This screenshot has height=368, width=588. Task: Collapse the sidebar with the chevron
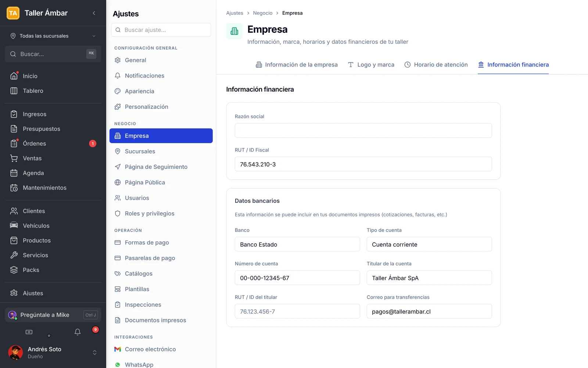[x=94, y=13]
